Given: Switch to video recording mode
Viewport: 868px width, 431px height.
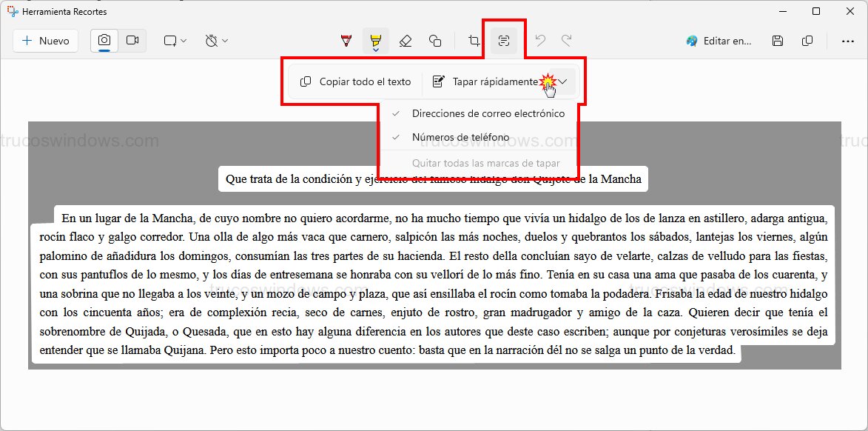Looking at the screenshot, I should click(133, 41).
